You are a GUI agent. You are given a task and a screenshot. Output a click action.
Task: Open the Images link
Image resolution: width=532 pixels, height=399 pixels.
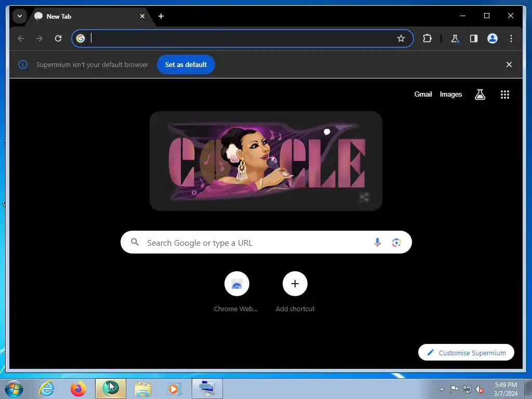click(450, 95)
